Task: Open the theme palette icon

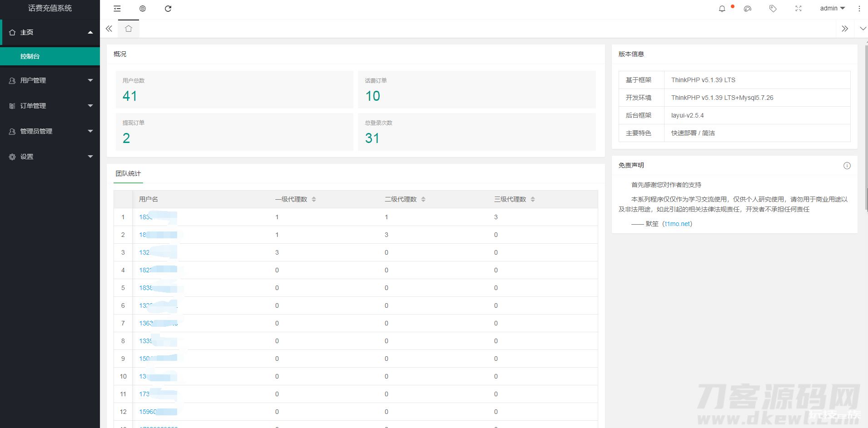Action: (x=748, y=9)
